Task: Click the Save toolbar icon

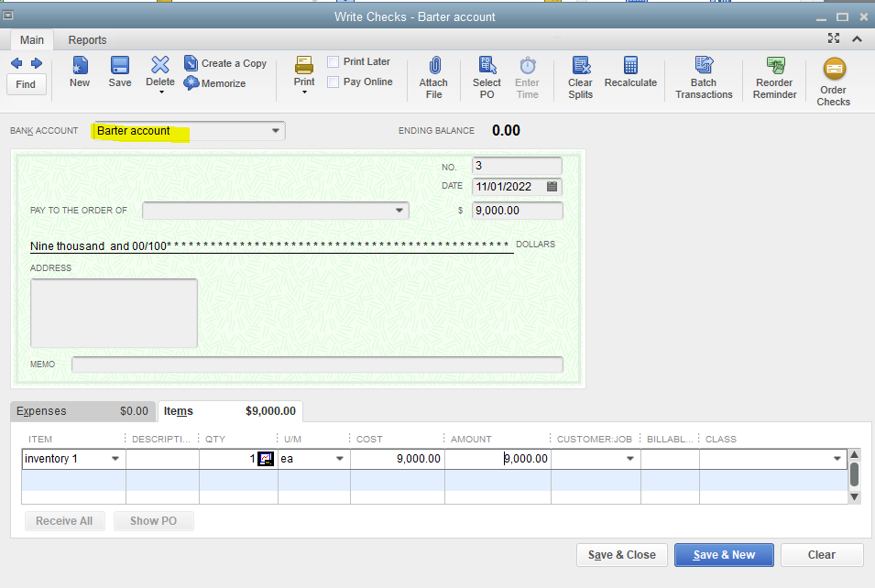Action: pyautogui.click(x=120, y=65)
